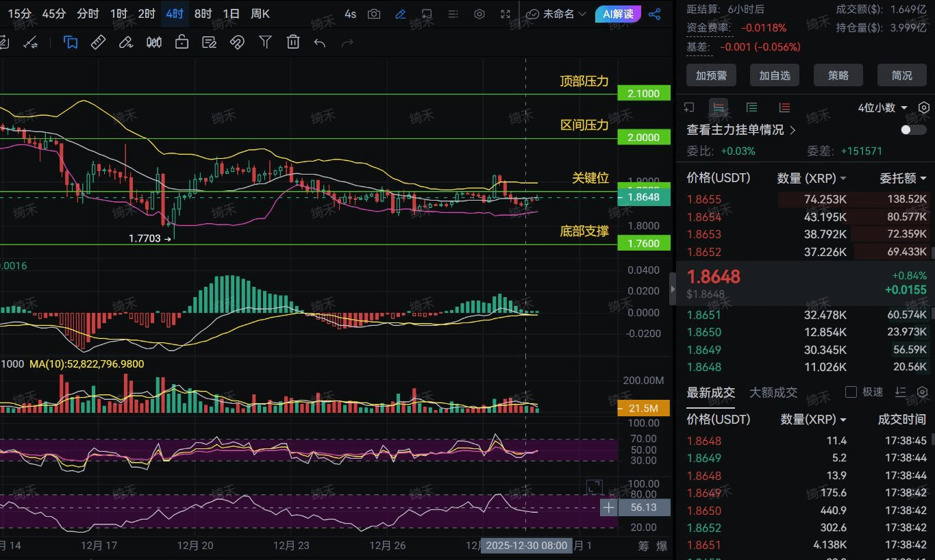Redo the drawing action
Screen dimensions: 935x560
pyautogui.click(x=347, y=43)
